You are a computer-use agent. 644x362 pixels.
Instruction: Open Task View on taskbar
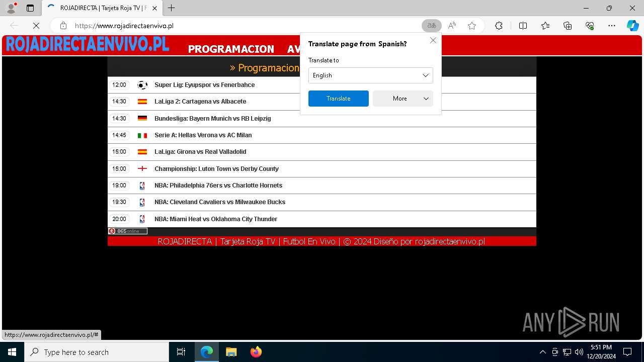[x=181, y=352]
